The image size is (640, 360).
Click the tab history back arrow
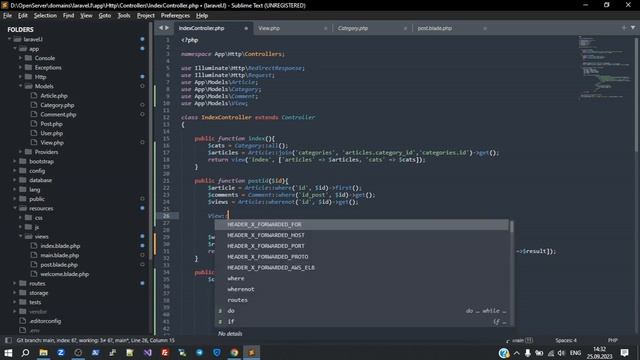point(161,28)
